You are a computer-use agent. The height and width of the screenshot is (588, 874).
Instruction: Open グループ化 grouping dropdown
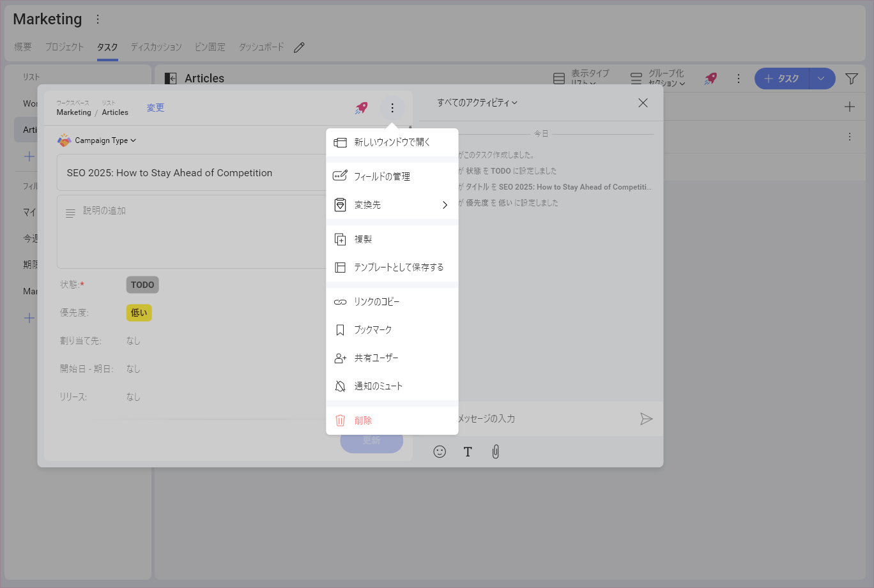pos(657,79)
